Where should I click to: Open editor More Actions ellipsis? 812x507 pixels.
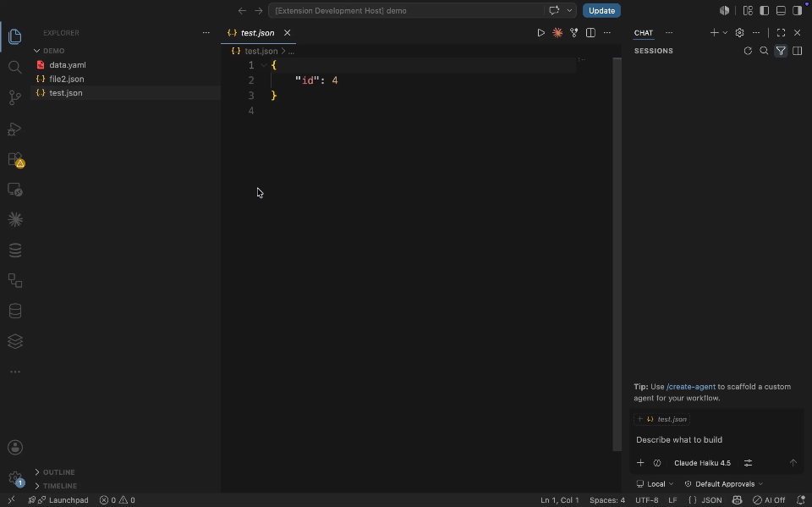pyautogui.click(x=607, y=33)
